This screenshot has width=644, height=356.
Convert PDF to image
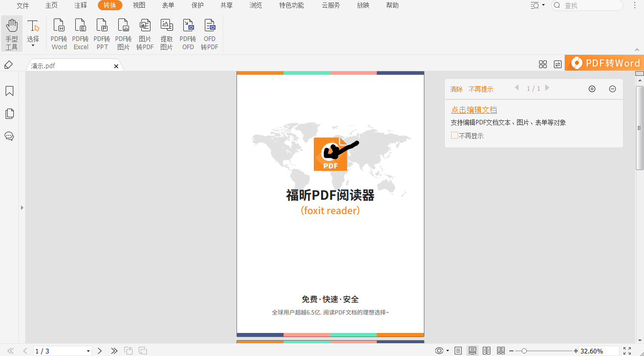click(x=123, y=34)
